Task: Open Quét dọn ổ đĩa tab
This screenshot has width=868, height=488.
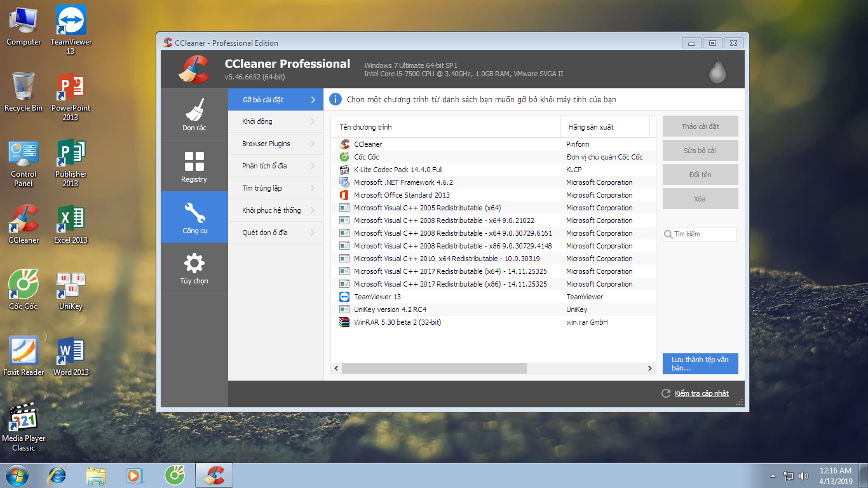Action: tap(276, 233)
